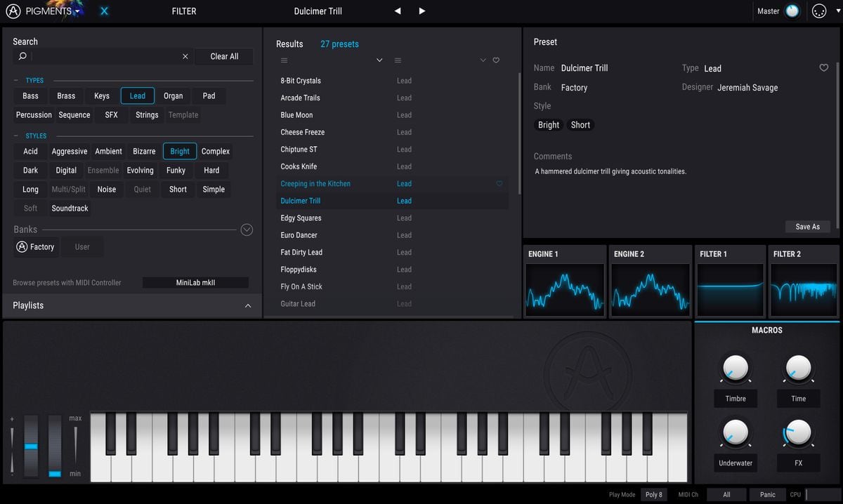Image resolution: width=843 pixels, height=504 pixels.
Task: Collapse the Banks section chevron
Action: click(246, 230)
